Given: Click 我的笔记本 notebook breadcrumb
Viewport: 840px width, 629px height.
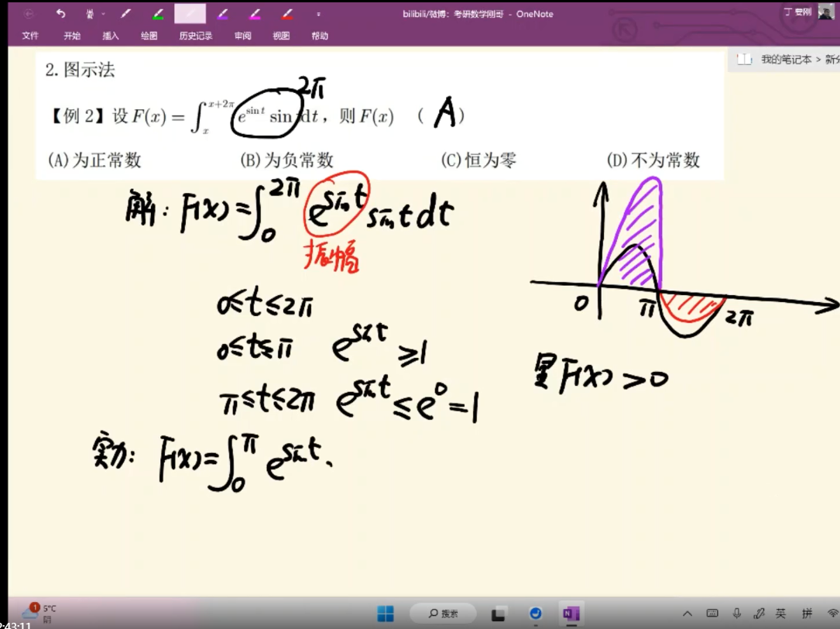Looking at the screenshot, I should (x=785, y=59).
